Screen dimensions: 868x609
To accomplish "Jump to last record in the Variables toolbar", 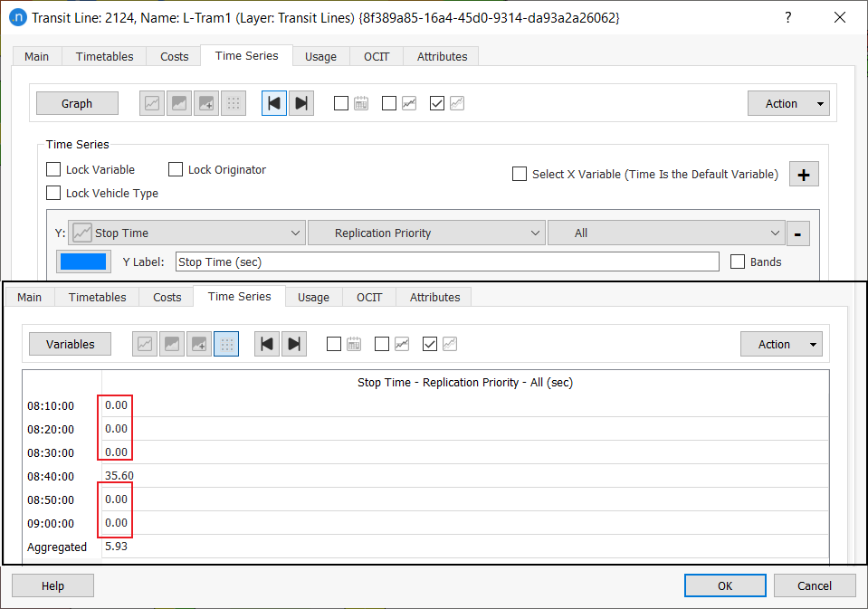I will [294, 344].
